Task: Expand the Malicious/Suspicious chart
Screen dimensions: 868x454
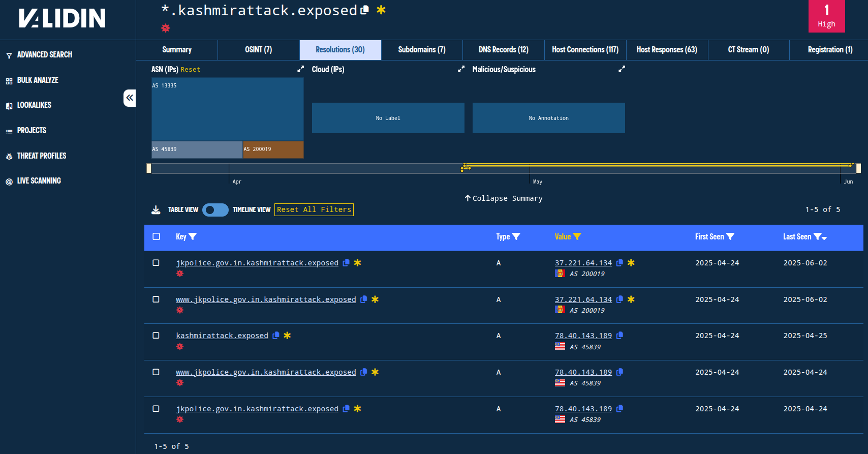Action: 622,69
